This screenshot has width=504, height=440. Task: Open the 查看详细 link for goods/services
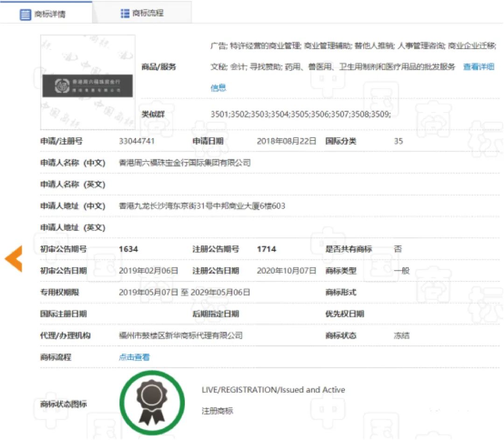[478, 67]
